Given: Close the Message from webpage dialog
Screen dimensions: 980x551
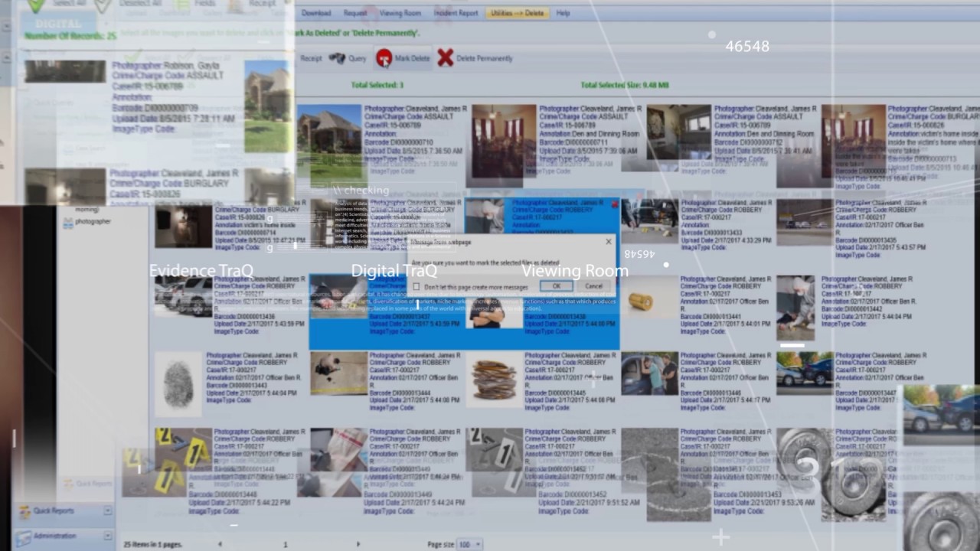Looking at the screenshot, I should click(609, 242).
